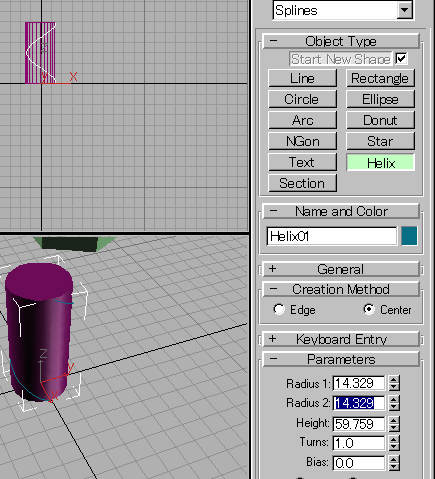Select the Arc spline button

[x=302, y=120]
